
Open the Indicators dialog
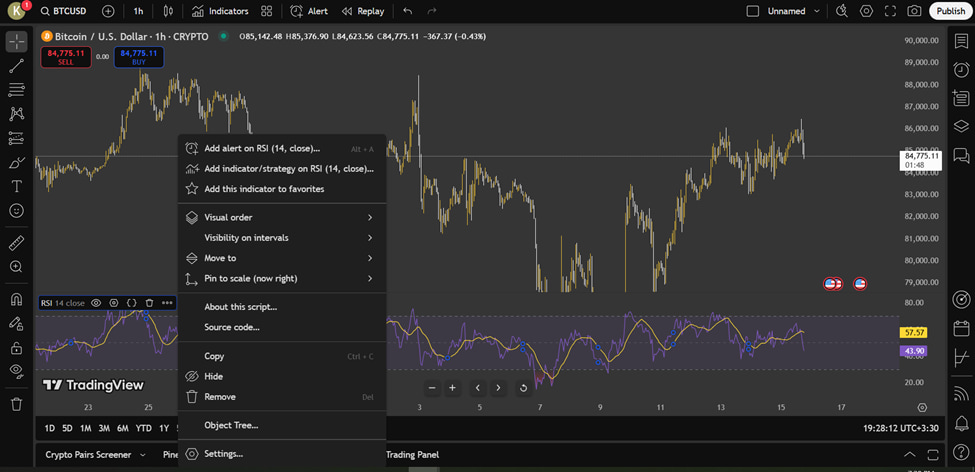(x=219, y=11)
